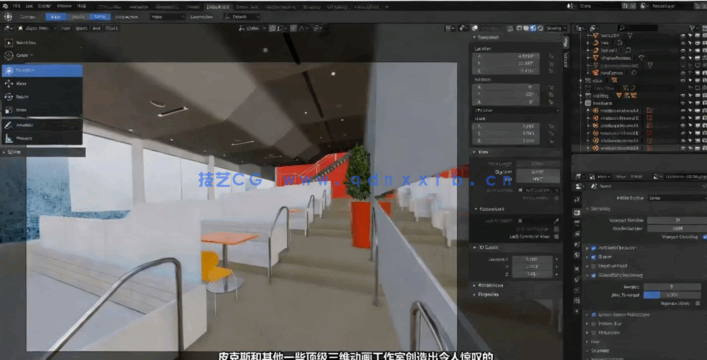Viewport: 707px width, 360px height.
Task: Toggle Bloom checkbox
Action: 594,257
